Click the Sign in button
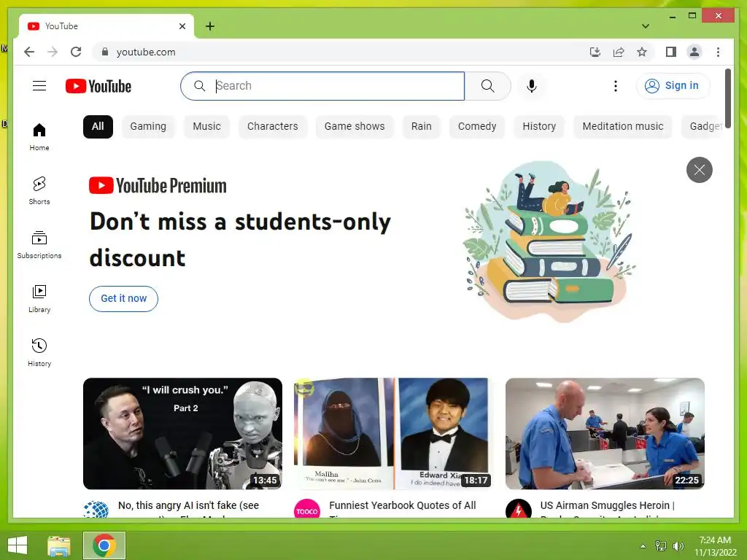 (673, 86)
